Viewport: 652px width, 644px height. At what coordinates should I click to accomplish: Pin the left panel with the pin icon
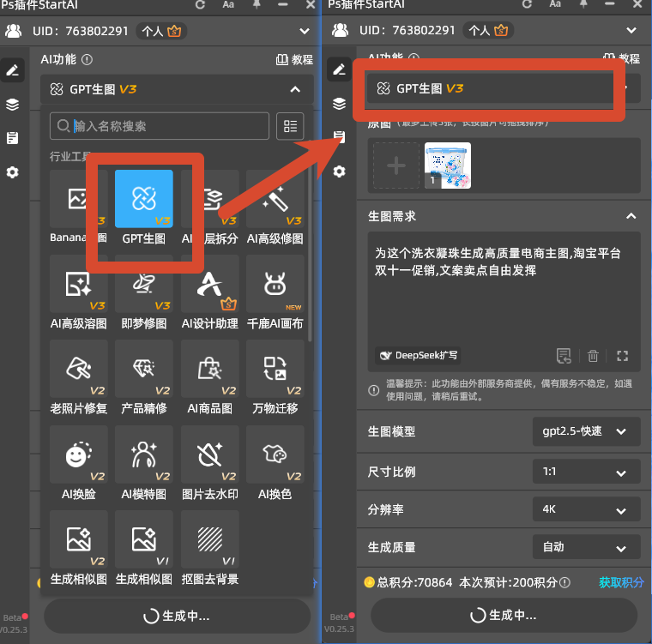point(257,4)
